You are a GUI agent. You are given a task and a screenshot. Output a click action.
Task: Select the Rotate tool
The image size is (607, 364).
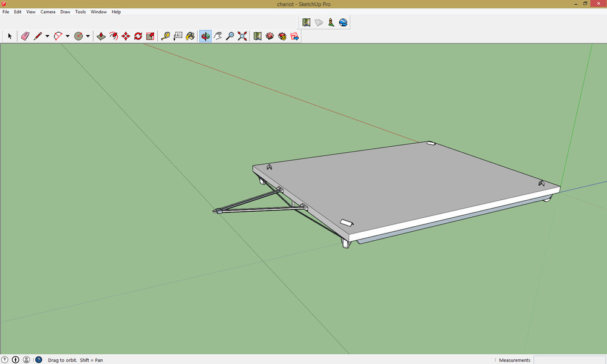pos(138,36)
